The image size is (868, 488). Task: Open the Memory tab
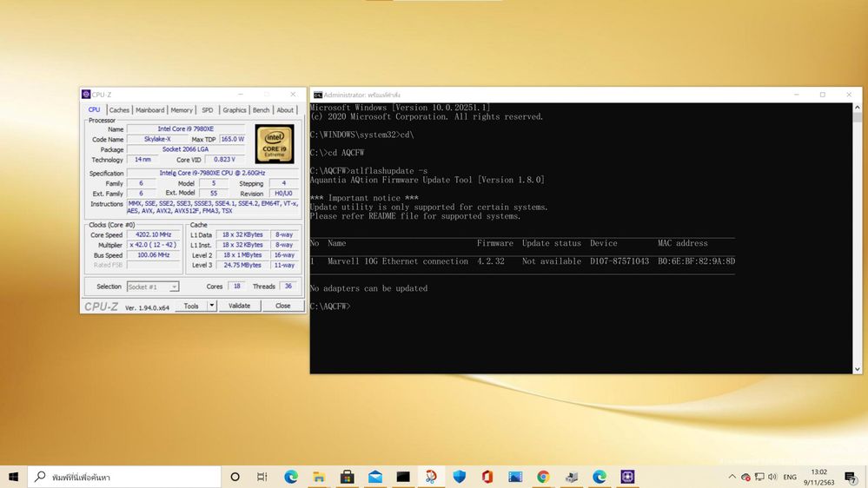click(x=182, y=110)
